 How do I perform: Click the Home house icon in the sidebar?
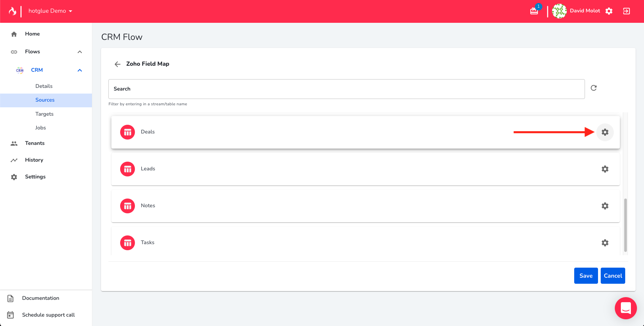tap(14, 34)
